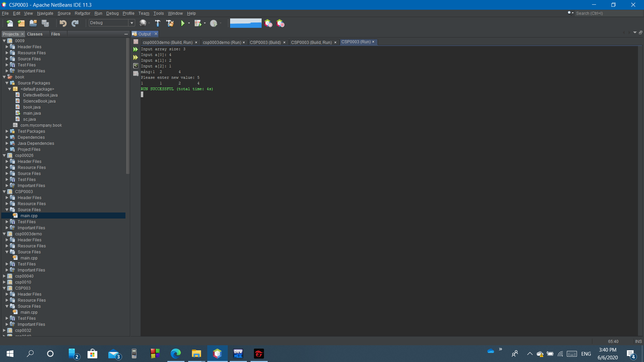This screenshot has width=644, height=362.
Task: Click the Undo toolbar icon
Action: coord(63,23)
